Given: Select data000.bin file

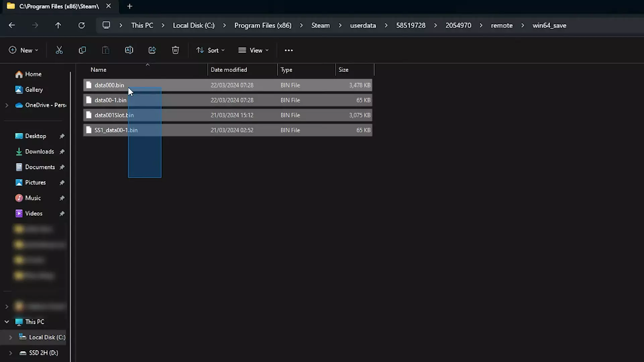Looking at the screenshot, I should tap(109, 85).
